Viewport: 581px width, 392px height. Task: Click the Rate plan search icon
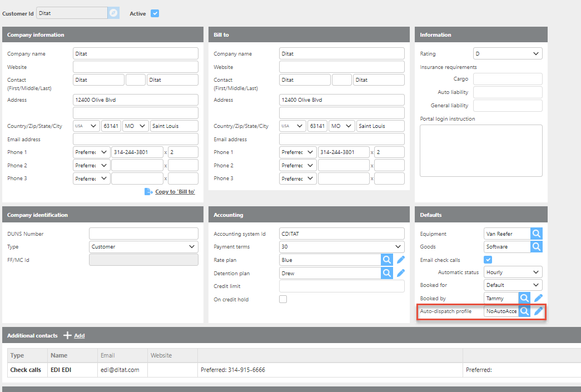[386, 260]
